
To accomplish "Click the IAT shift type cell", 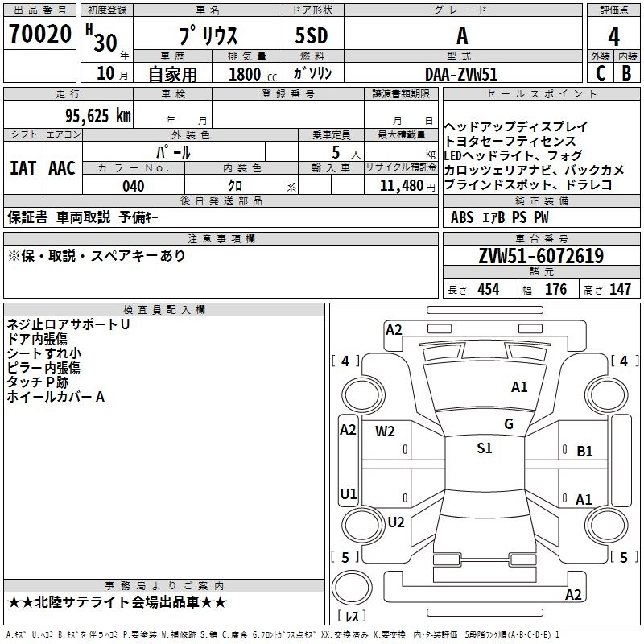I will point(23,168).
